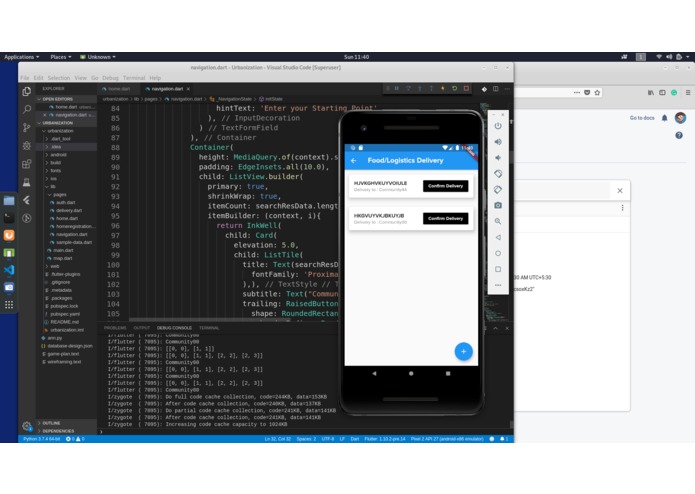Image resolution: width=695 pixels, height=494 pixels.
Task: Click the Firefox icon in the dock
Action: tap(9, 235)
